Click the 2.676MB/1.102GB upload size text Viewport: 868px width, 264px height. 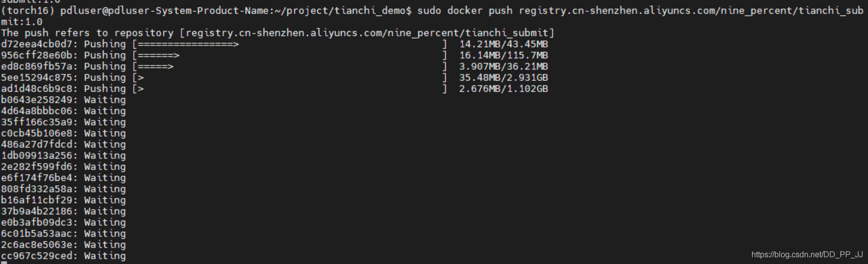(x=503, y=89)
